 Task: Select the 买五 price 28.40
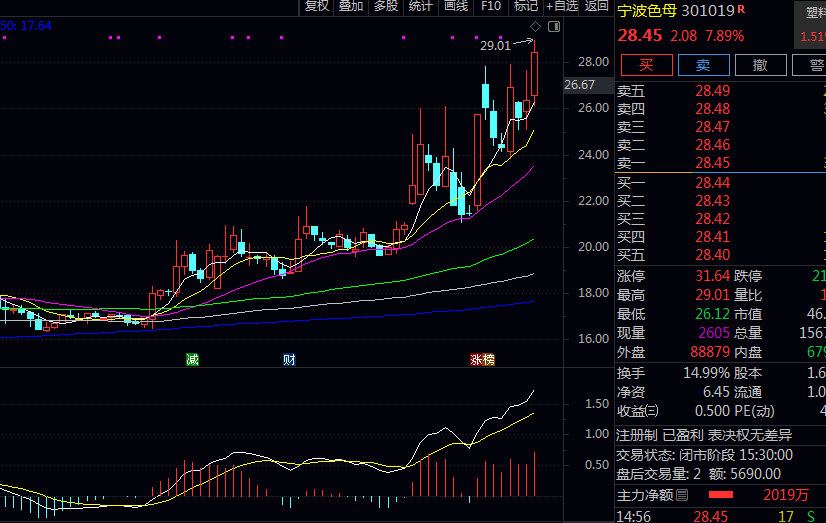[x=712, y=255]
